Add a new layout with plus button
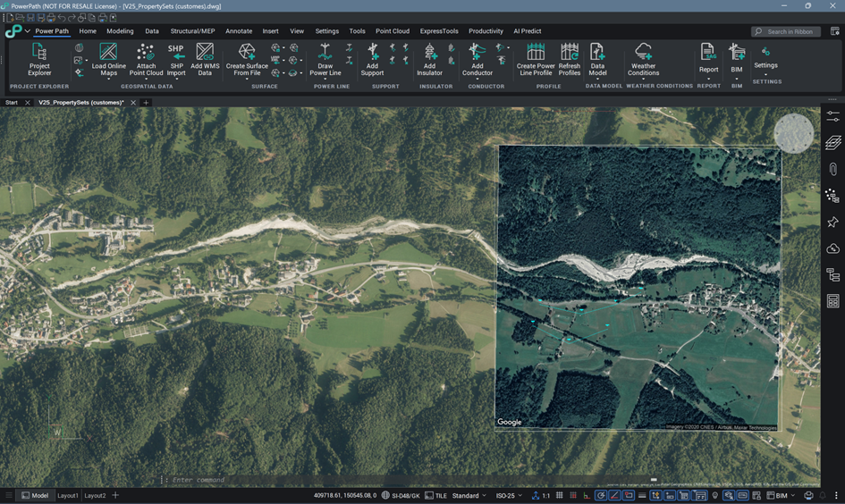The image size is (845, 504). click(115, 495)
